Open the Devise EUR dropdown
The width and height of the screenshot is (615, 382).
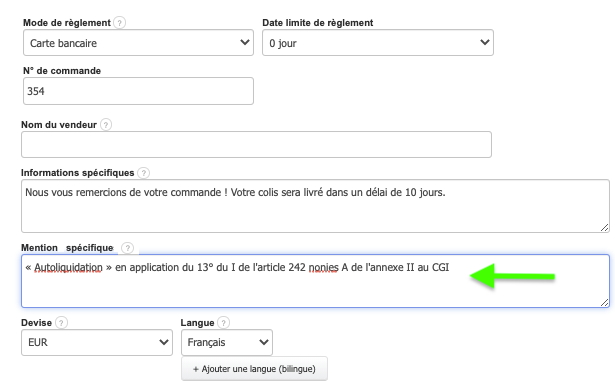point(97,342)
